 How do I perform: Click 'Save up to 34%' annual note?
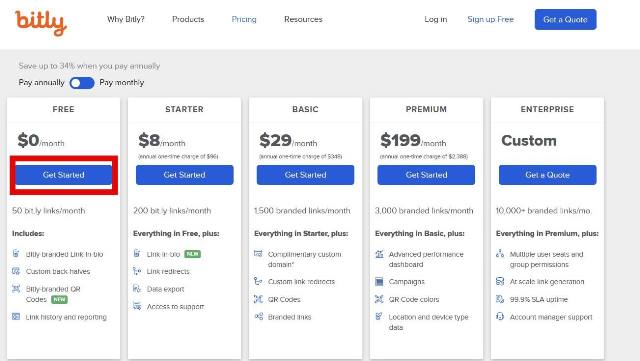(89, 66)
